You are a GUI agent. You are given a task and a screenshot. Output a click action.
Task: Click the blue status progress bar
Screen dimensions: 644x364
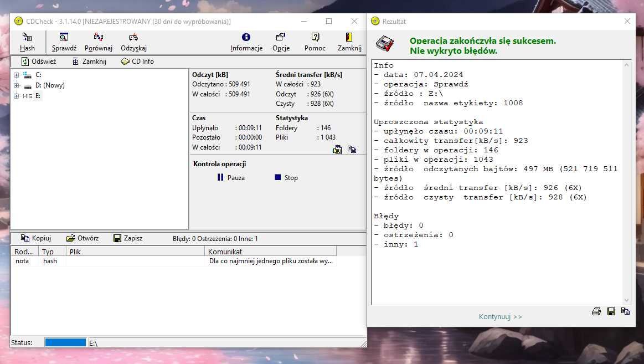(65, 342)
